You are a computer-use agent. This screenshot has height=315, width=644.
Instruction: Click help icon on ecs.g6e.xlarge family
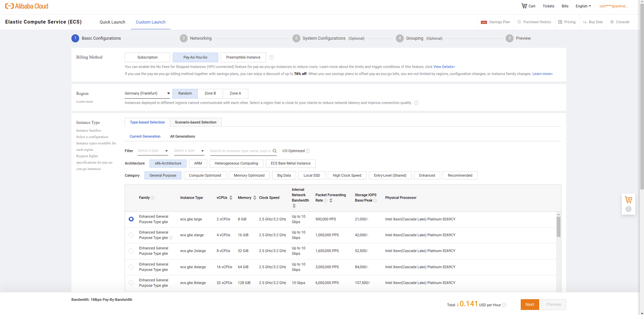(x=171, y=238)
